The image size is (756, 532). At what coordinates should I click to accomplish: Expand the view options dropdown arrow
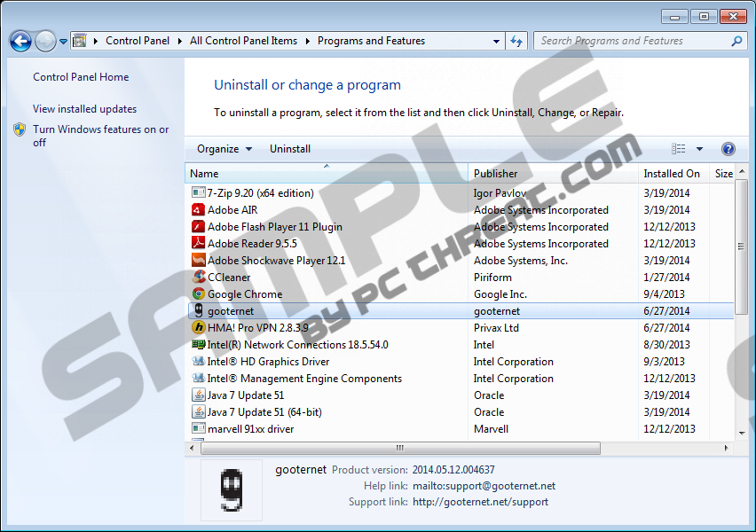click(699, 149)
